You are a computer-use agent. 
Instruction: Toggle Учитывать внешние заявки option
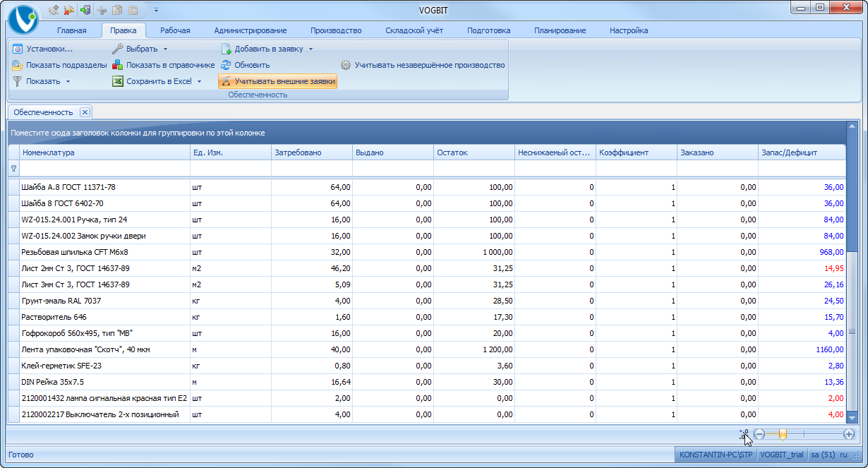[277, 81]
